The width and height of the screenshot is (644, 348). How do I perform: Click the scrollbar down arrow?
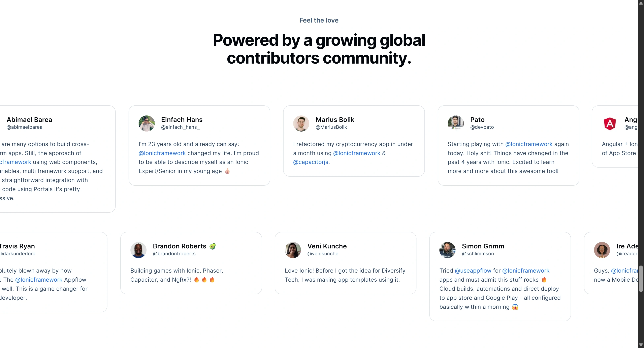point(641,345)
